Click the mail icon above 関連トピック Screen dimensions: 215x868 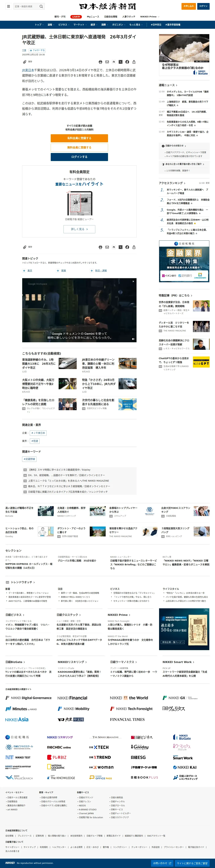[107, 247]
